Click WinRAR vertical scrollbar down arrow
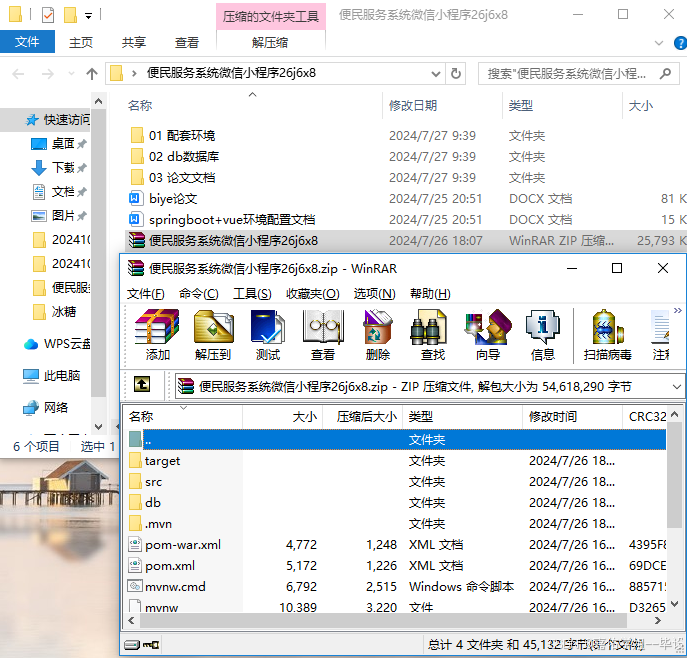This screenshot has height=658, width=687. pos(675,605)
